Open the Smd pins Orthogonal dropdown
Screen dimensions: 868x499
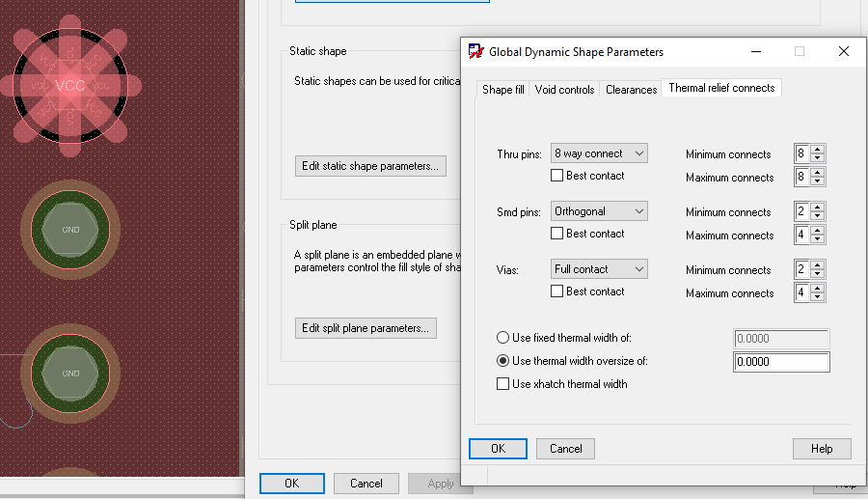[x=599, y=211]
